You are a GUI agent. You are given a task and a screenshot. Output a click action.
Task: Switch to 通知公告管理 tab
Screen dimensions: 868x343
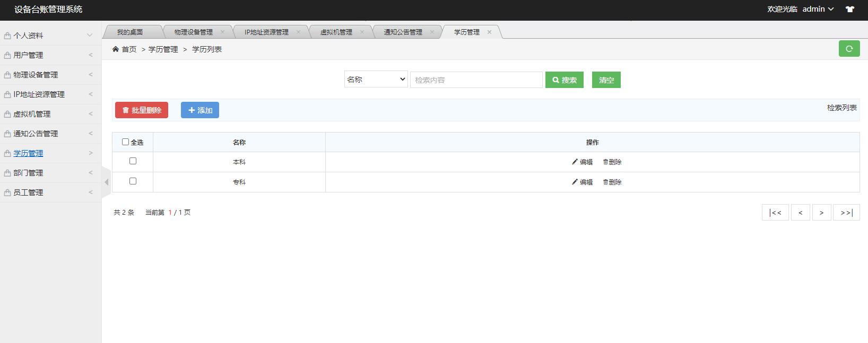pos(403,32)
